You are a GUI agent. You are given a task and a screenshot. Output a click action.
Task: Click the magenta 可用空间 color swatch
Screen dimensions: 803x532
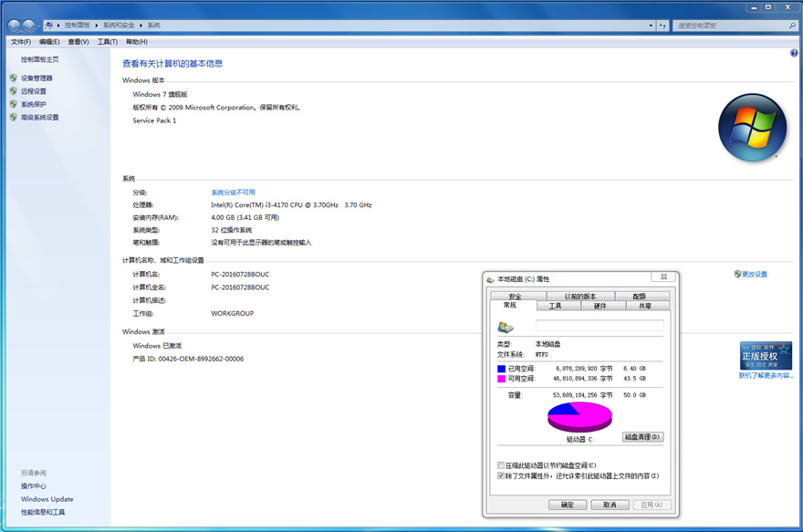[x=501, y=379]
